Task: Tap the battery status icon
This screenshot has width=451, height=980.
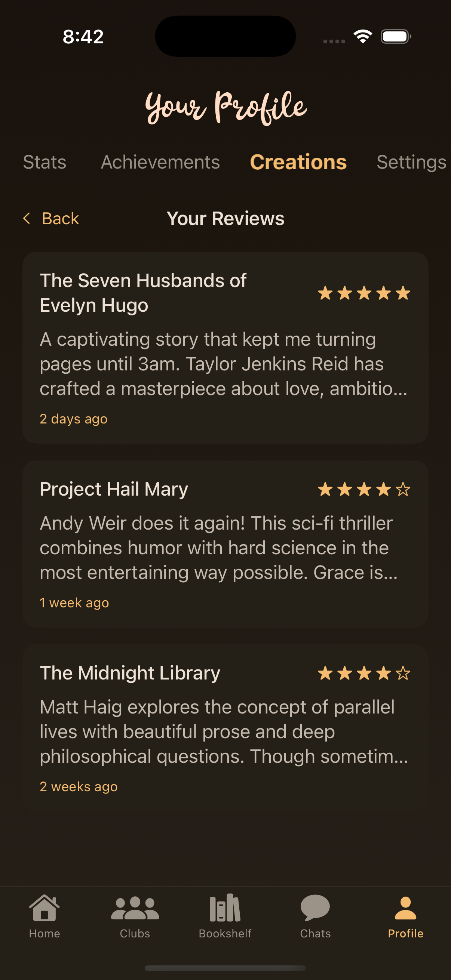Action: click(x=395, y=37)
